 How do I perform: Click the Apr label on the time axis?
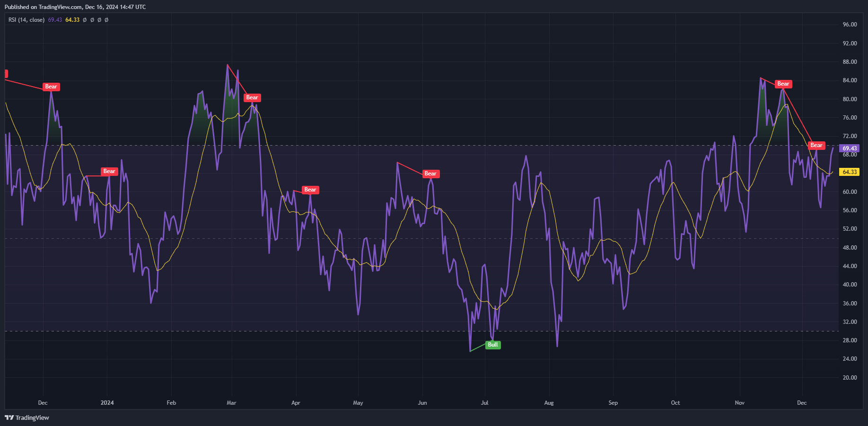[x=296, y=403]
